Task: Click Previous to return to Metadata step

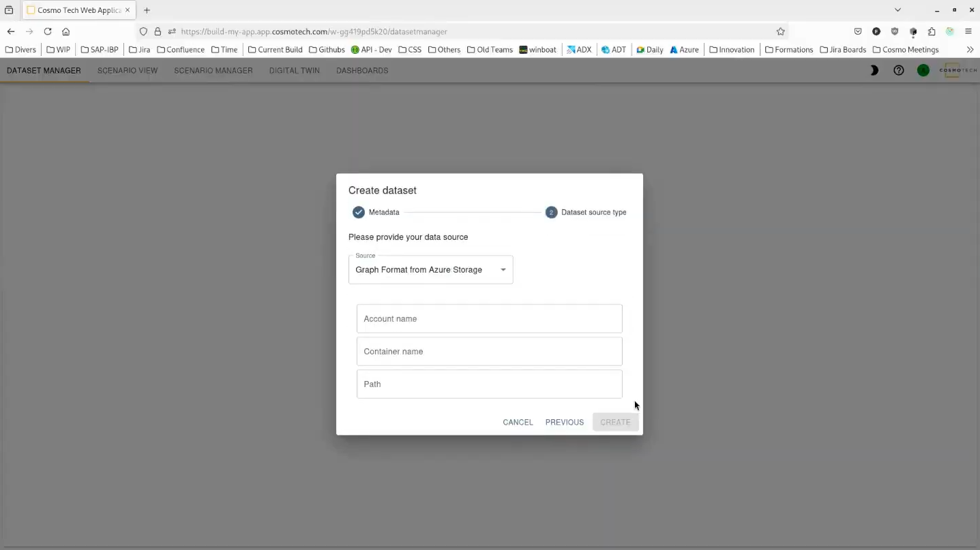Action: coord(564,422)
